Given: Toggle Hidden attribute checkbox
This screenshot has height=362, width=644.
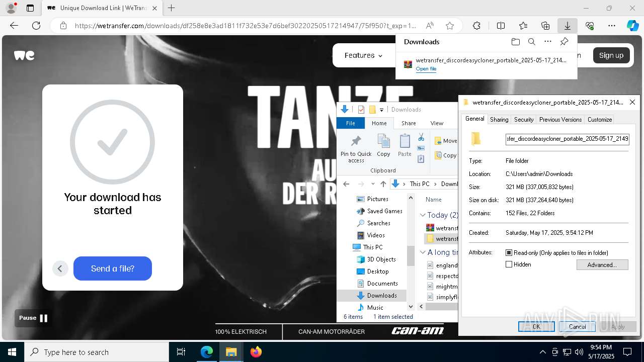Looking at the screenshot, I should click(509, 264).
